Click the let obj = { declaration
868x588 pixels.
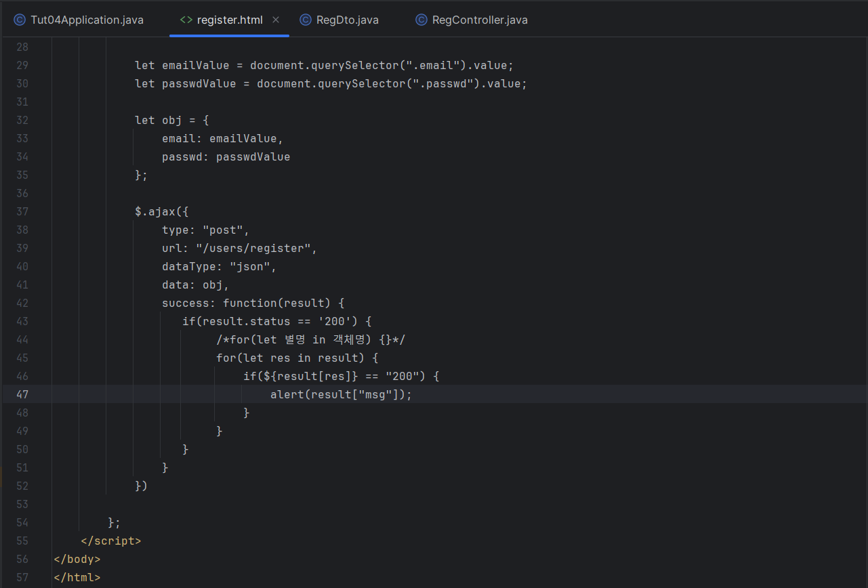tap(172, 120)
